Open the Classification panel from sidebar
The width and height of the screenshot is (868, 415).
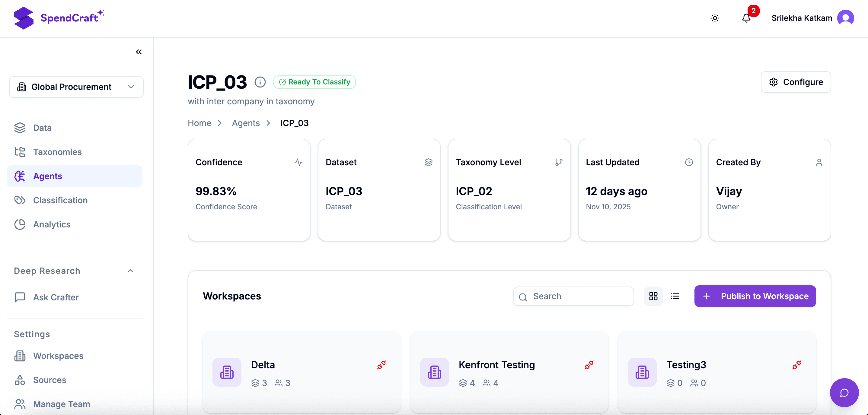coord(60,200)
